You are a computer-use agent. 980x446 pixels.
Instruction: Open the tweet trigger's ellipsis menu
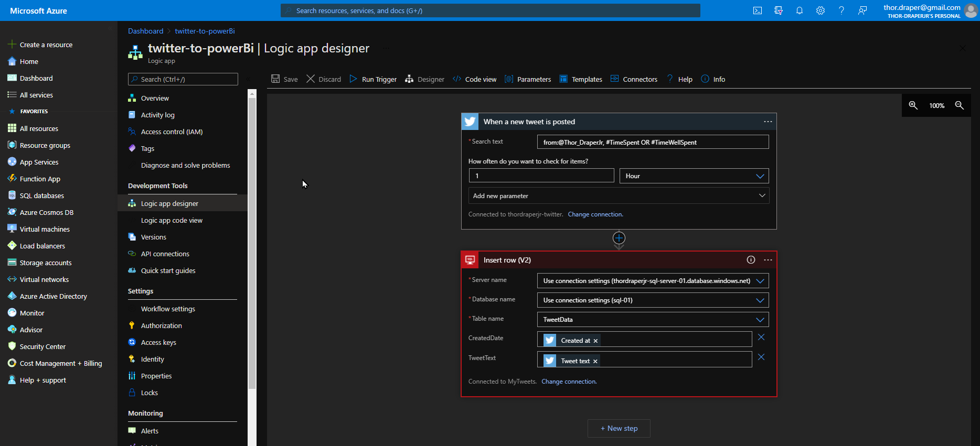pyautogui.click(x=768, y=122)
